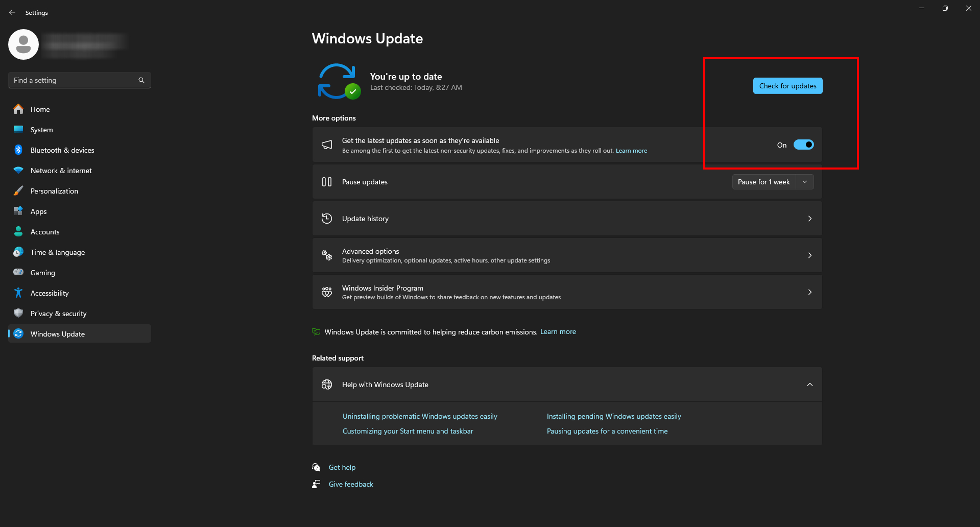
Task: Turn off get latest updates toggle
Action: pyautogui.click(x=803, y=145)
